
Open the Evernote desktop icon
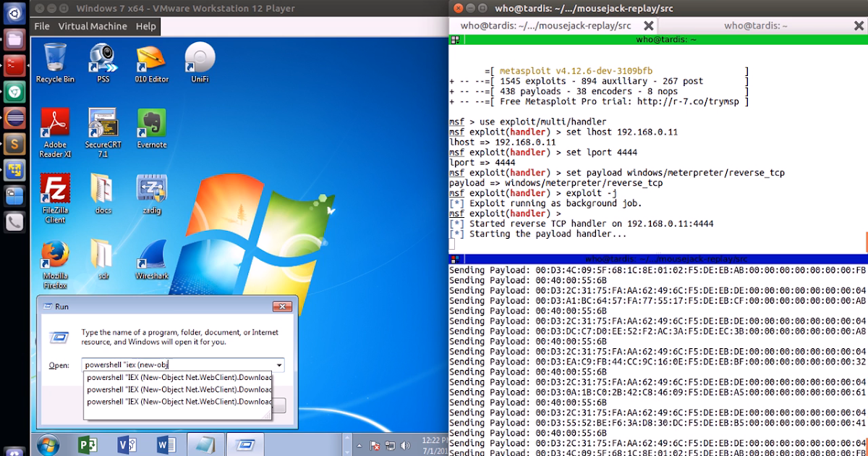pyautogui.click(x=152, y=128)
